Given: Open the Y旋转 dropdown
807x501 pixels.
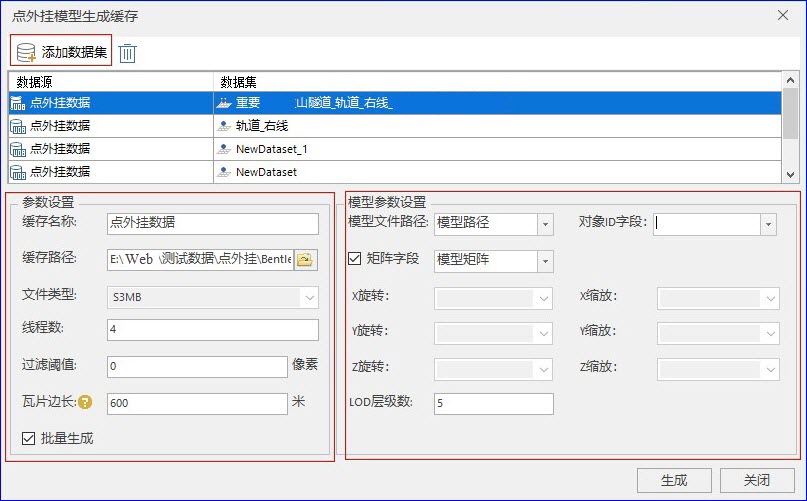Looking at the screenshot, I should pos(543,334).
